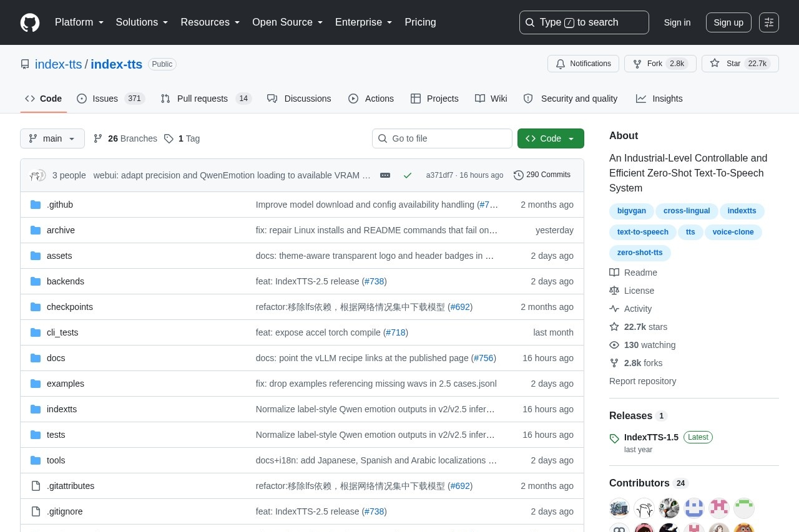Click the License scale icon
Viewport: 799px width, 532px height.
point(614,291)
